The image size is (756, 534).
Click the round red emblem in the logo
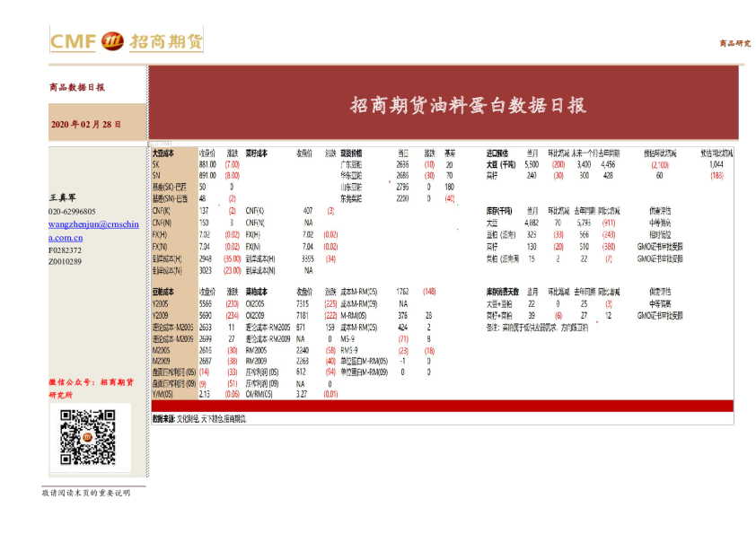[x=113, y=41]
